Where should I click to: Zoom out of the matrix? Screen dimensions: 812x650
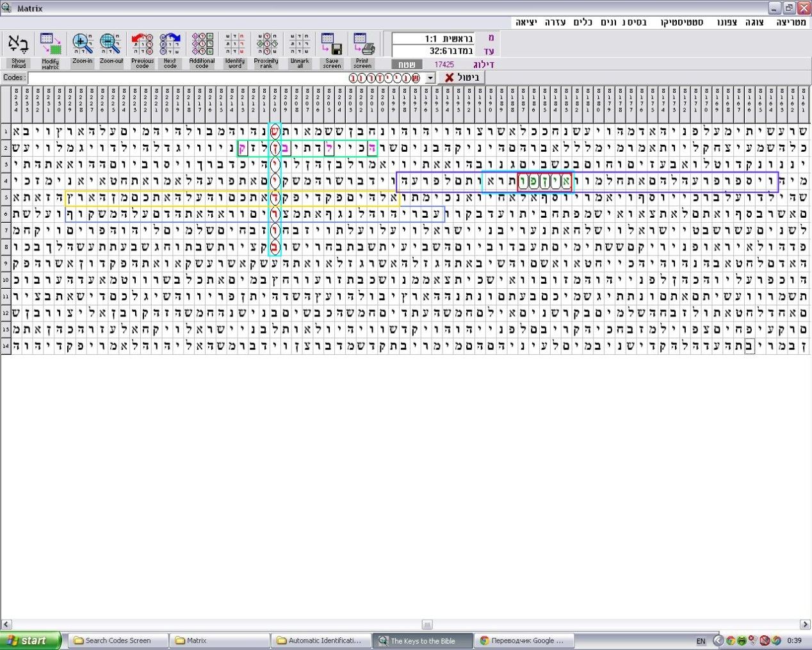(111, 45)
